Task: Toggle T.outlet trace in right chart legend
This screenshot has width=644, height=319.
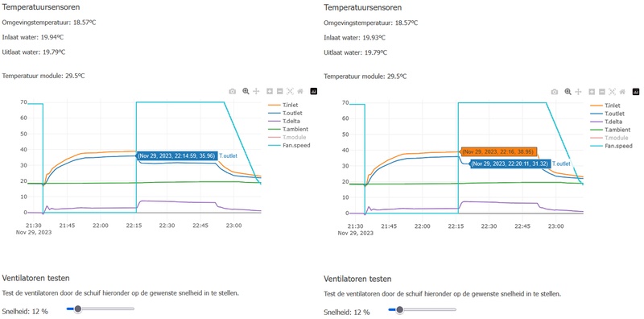Action: coord(608,114)
